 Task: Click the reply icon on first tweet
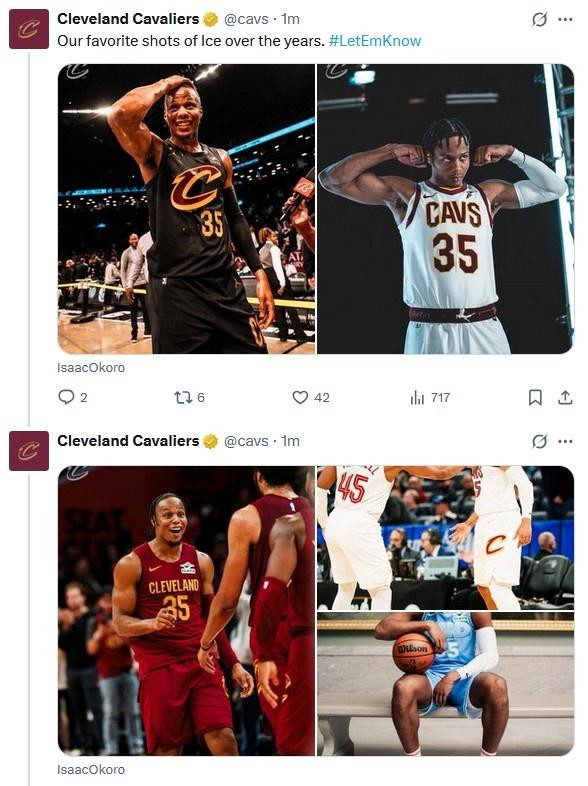pyautogui.click(x=66, y=397)
